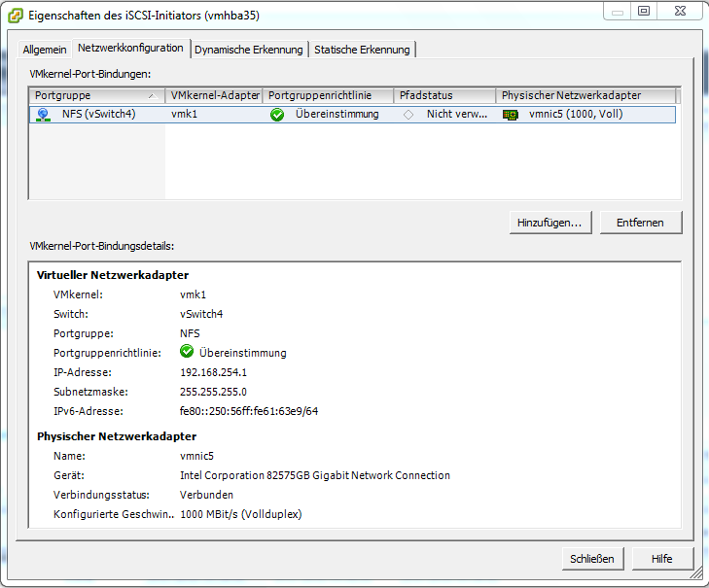The height and width of the screenshot is (588, 709).
Task: Sort by Portgruppenrichtlinie column header
Action: 328,95
